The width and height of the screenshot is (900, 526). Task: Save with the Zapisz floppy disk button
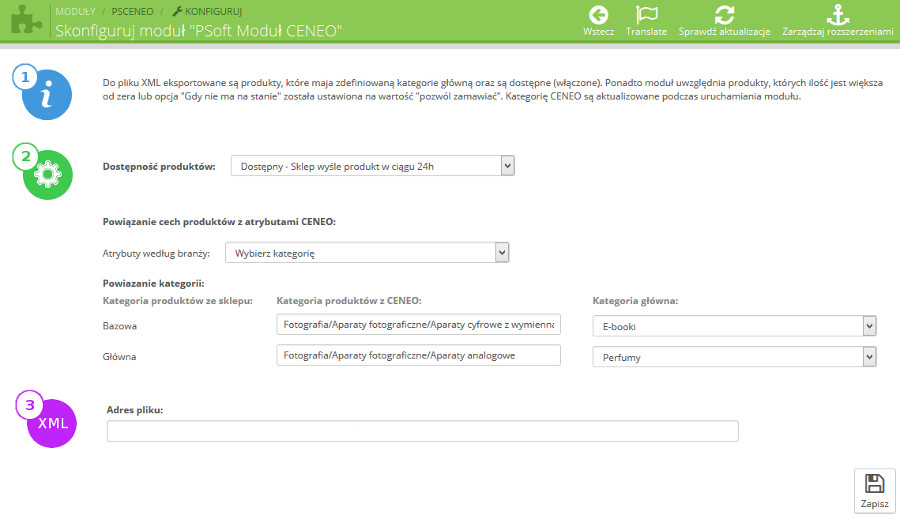874,490
